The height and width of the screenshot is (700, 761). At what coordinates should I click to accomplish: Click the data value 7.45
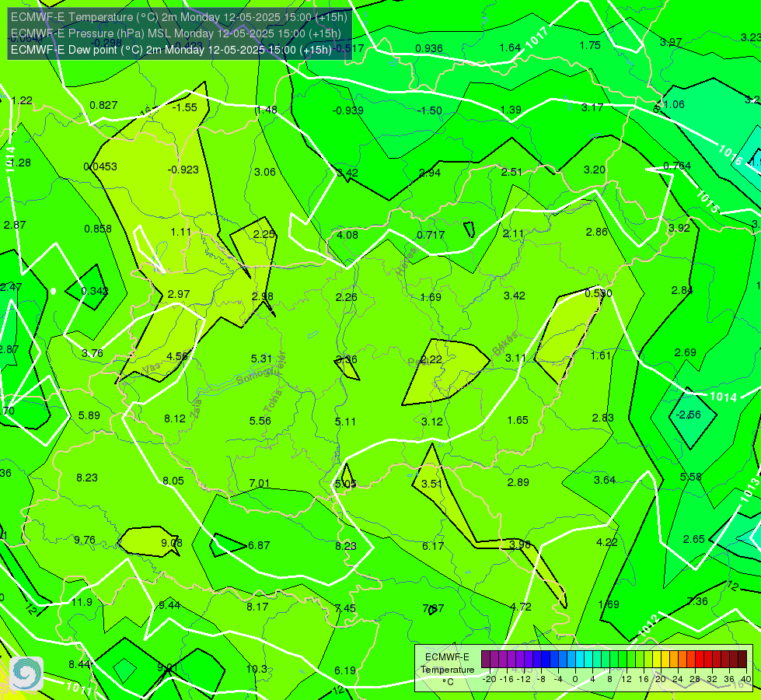pos(345,608)
